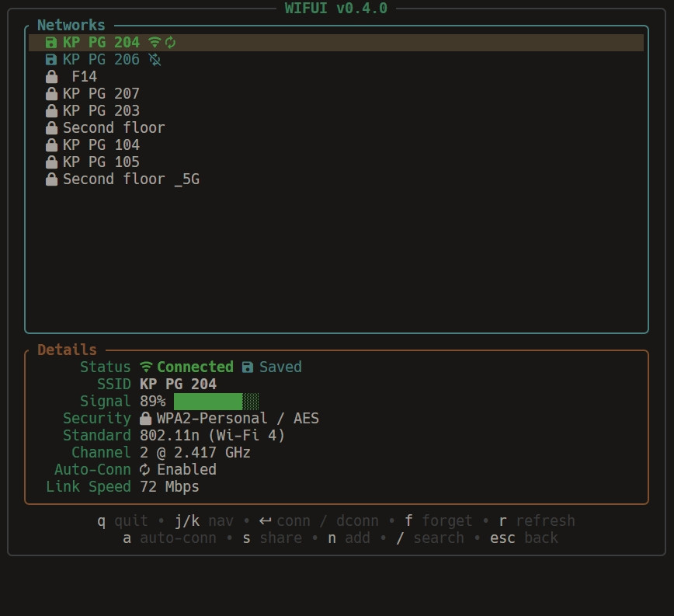Select the Second floor _5G network
This screenshot has height=616, width=674.
130,179
